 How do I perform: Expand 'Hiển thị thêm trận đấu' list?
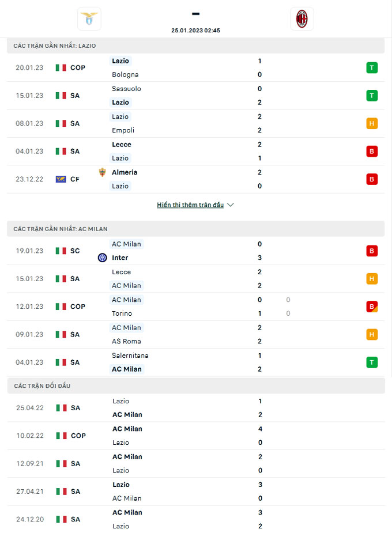[x=190, y=205]
